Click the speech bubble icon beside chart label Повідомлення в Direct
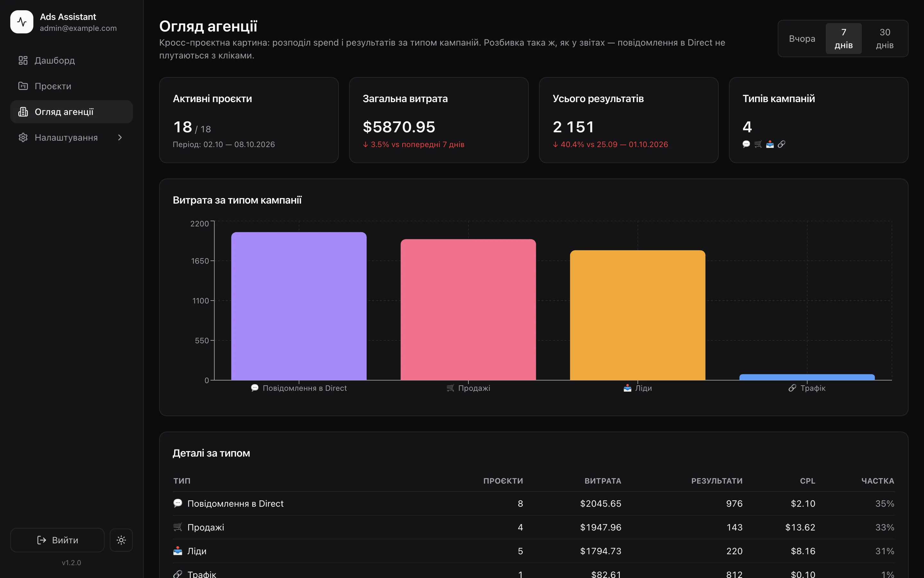This screenshot has height=578, width=924. [255, 388]
